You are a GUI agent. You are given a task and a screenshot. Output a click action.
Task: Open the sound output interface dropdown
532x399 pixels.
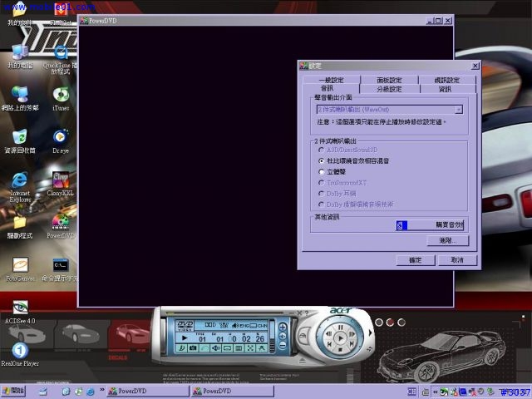tap(459, 110)
